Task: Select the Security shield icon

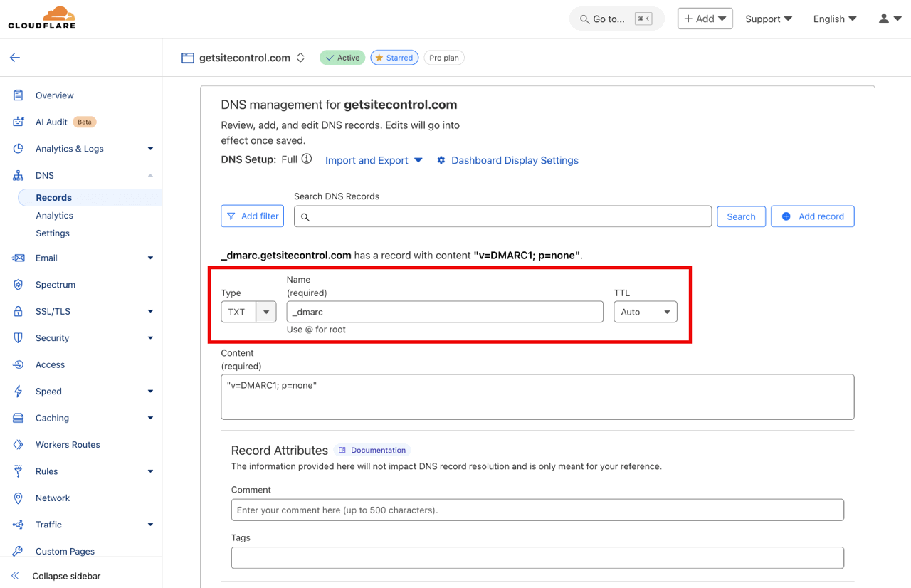Action: (x=17, y=337)
